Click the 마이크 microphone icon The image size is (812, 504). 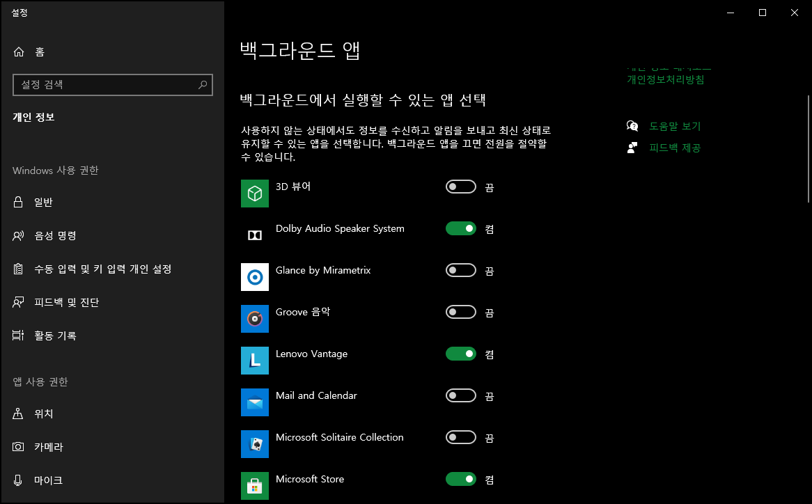tap(18, 480)
